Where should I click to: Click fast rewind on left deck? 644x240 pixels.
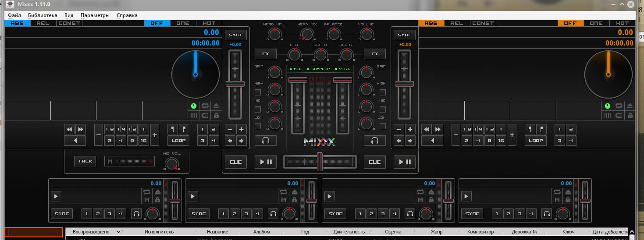click(69, 129)
